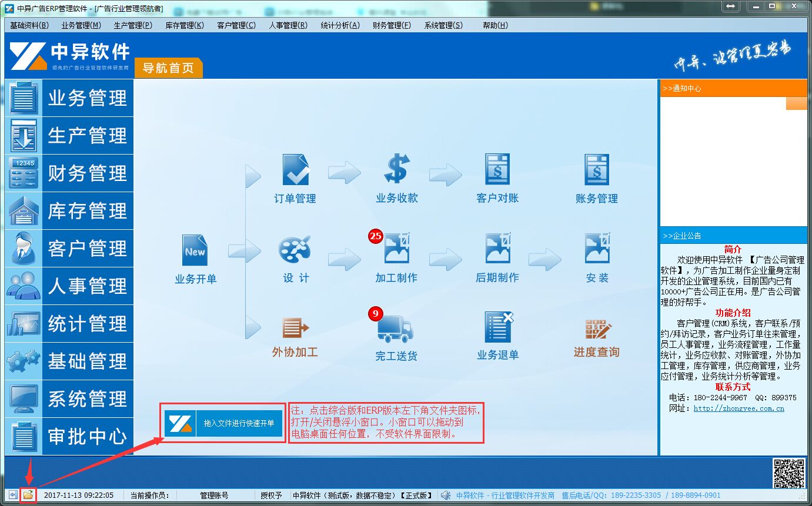Open 客户对账 icon
The image size is (812, 506).
[497, 170]
